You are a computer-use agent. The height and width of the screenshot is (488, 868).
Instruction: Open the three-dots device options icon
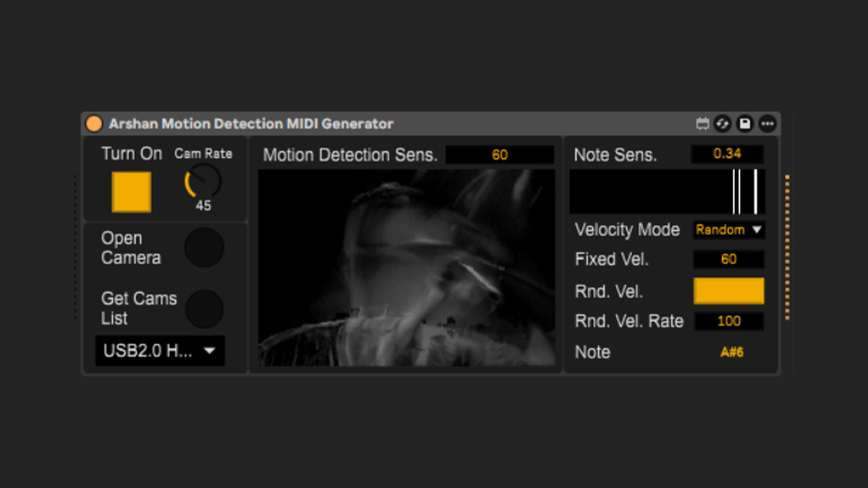click(767, 124)
